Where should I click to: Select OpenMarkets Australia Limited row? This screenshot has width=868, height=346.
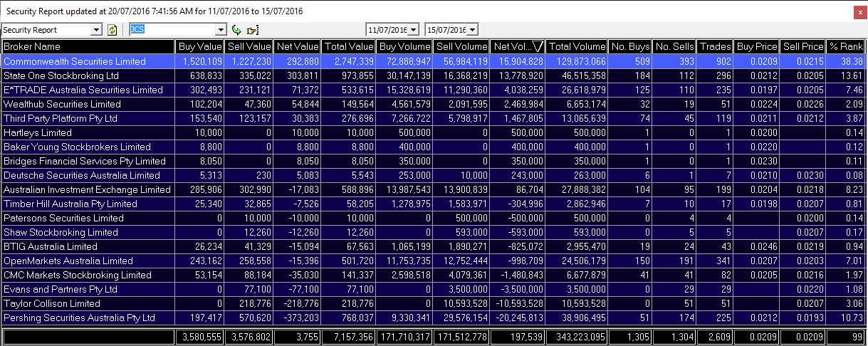pyautogui.click(x=434, y=261)
